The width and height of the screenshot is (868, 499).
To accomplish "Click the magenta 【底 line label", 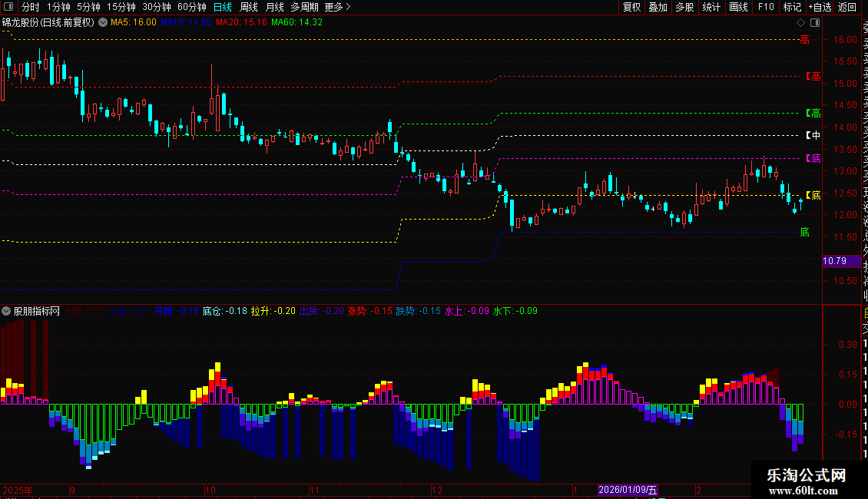I will [813, 159].
